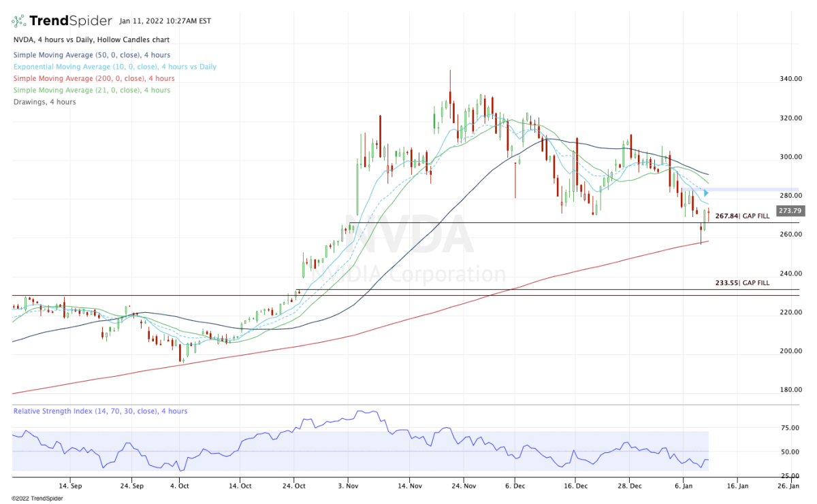
Task: Click the 6. Jan date label
Action: click(x=685, y=486)
